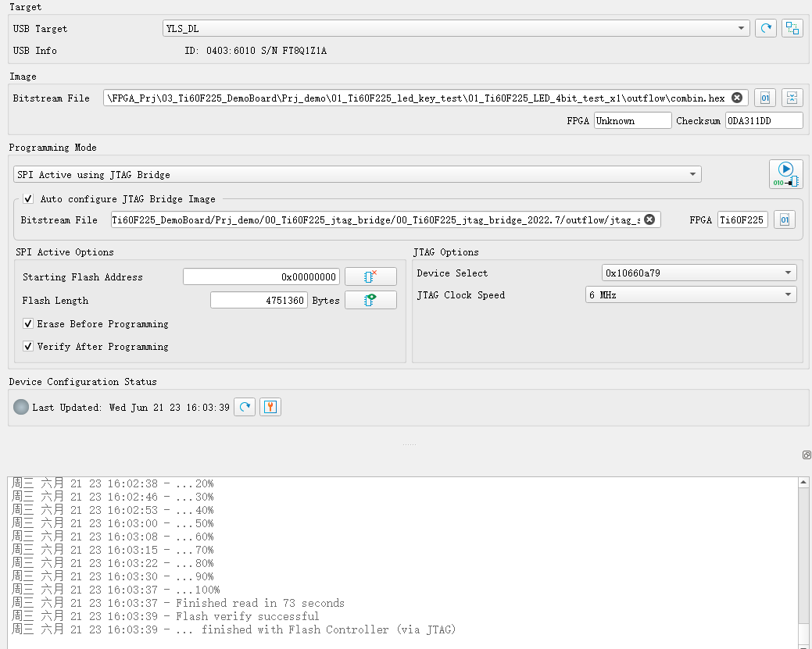The width and height of the screenshot is (812, 649).
Task: Uncheck Erase Before Programming
Action: click(x=29, y=324)
